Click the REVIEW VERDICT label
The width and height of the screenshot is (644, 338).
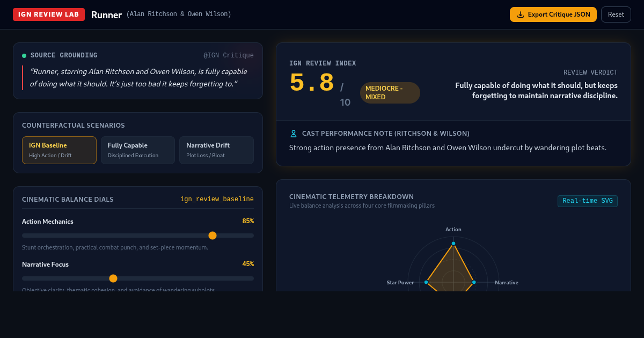(x=590, y=72)
